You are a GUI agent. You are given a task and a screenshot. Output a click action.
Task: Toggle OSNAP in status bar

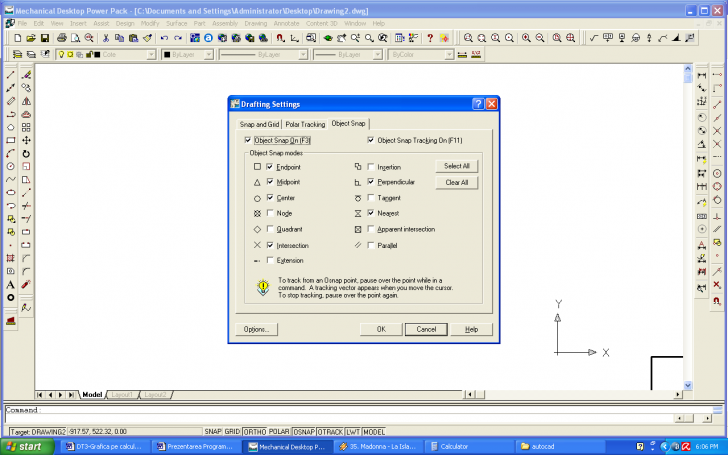304,432
